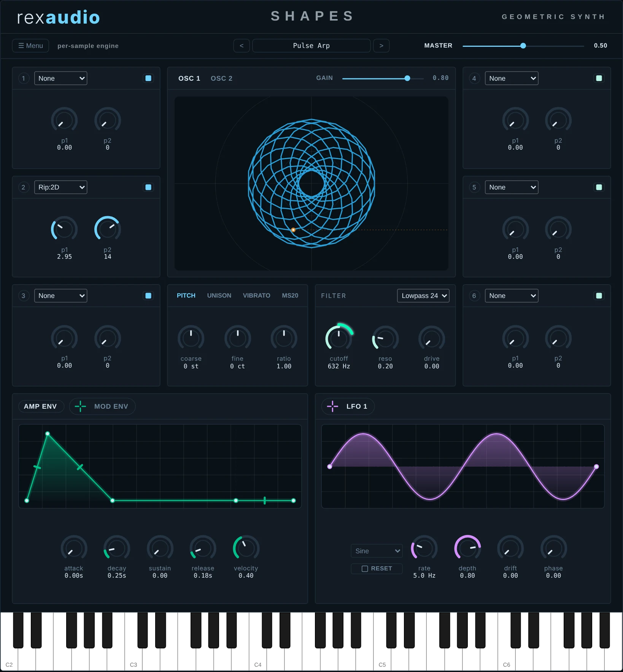The image size is (623, 672).
Task: Switch to the UNISON tab
Action: [x=219, y=295]
